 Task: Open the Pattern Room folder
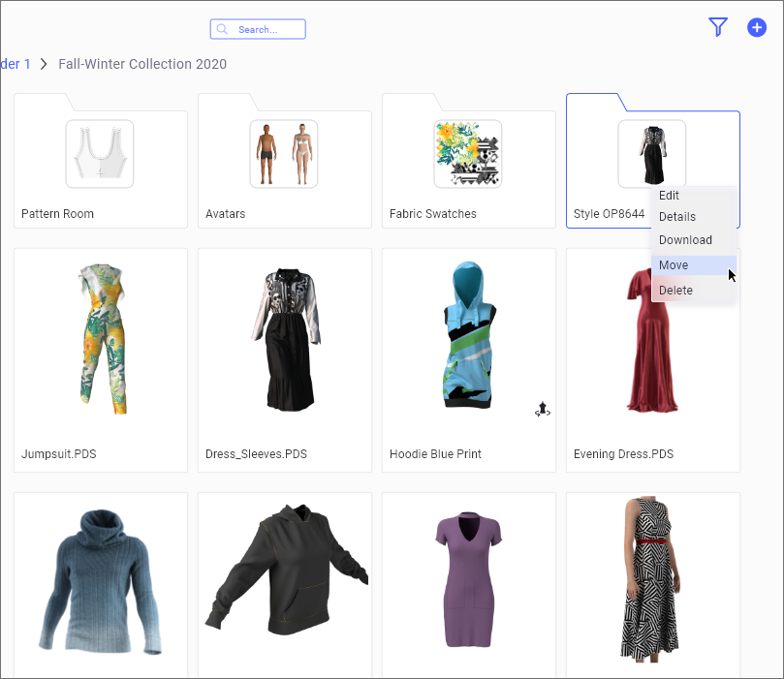tap(101, 161)
